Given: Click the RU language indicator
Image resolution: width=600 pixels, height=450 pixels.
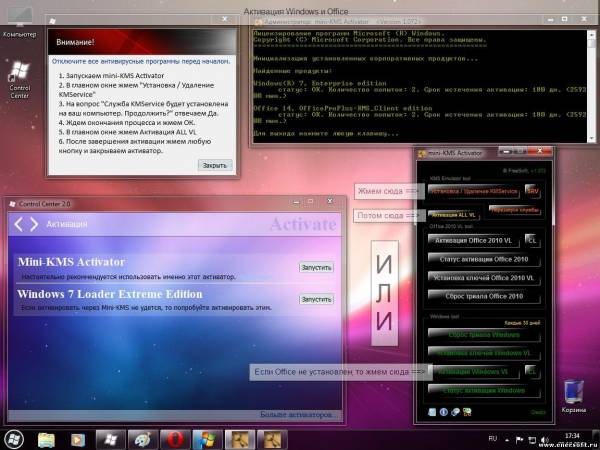Looking at the screenshot, I should pyautogui.click(x=493, y=439).
